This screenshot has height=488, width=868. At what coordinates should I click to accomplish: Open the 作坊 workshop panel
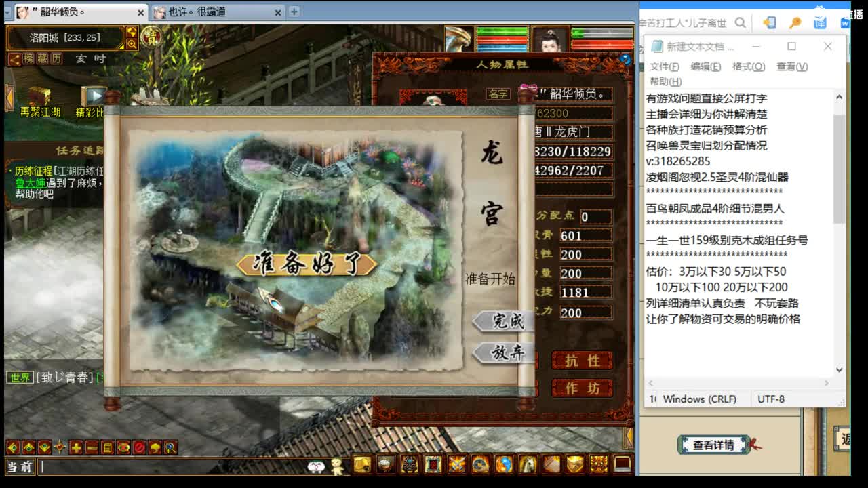(x=583, y=388)
